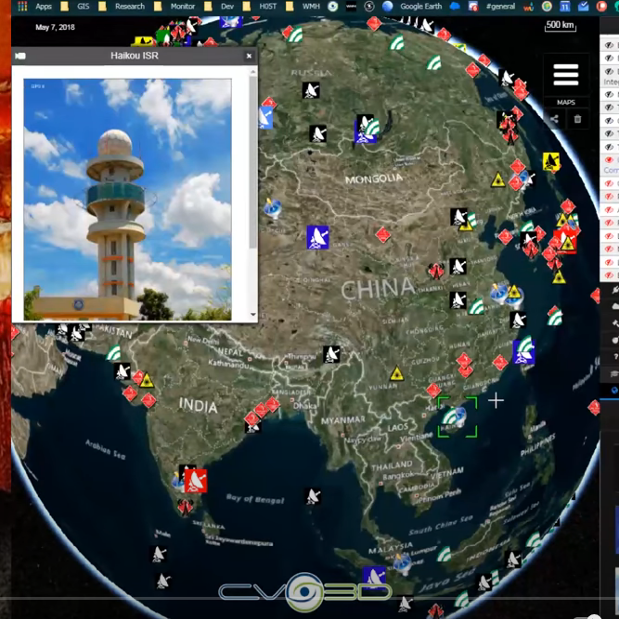Click the MAPS button
Screen dimensions: 619x619
[x=566, y=102]
